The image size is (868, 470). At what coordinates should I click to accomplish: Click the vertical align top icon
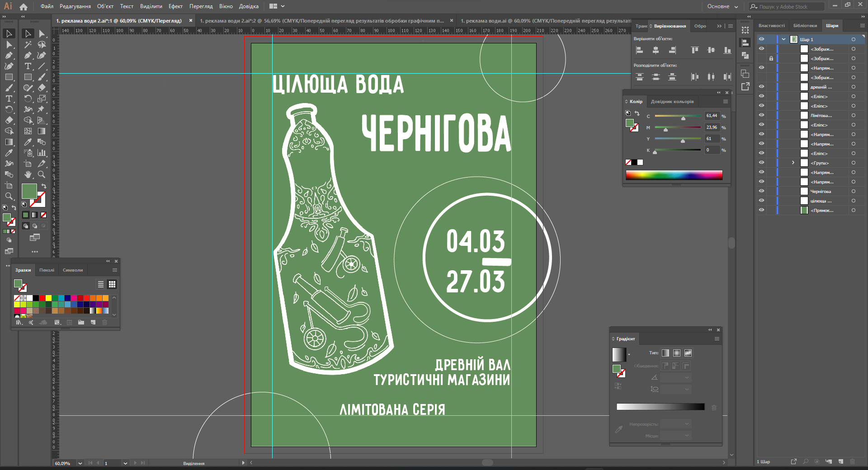[694, 50]
